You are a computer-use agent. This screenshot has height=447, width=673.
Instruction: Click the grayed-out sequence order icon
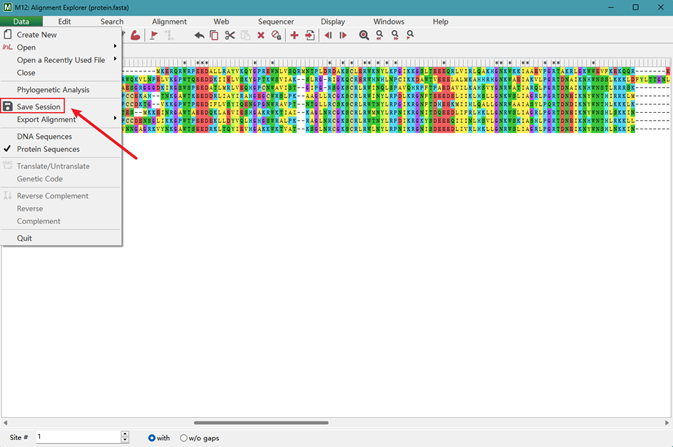coord(170,35)
